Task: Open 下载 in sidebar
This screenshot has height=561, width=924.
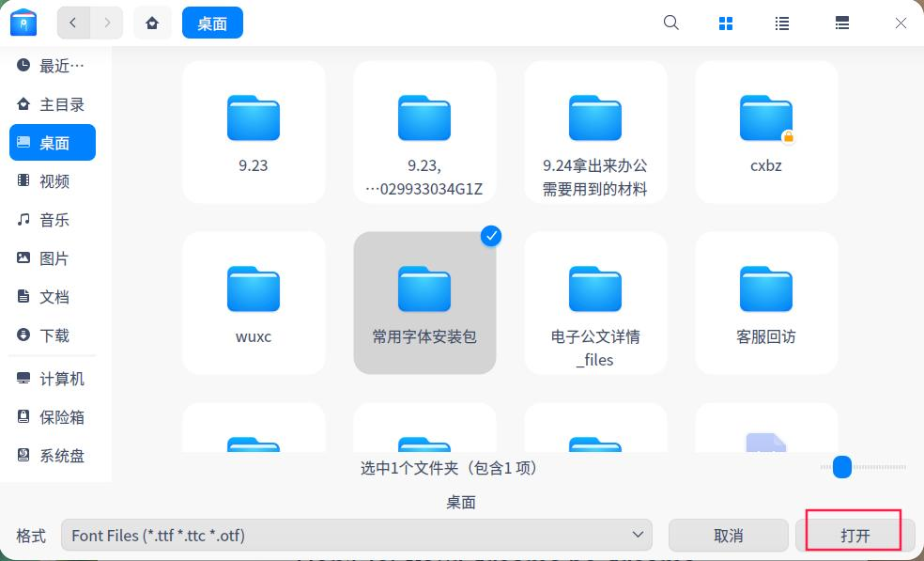Action: point(52,335)
